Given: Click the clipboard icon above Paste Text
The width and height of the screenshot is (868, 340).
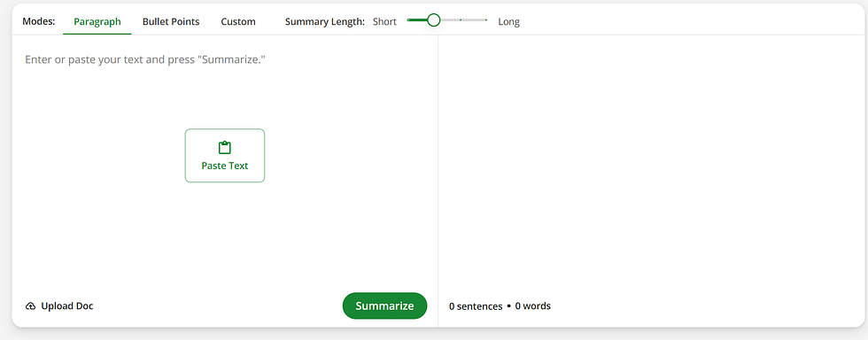Looking at the screenshot, I should click(x=224, y=148).
